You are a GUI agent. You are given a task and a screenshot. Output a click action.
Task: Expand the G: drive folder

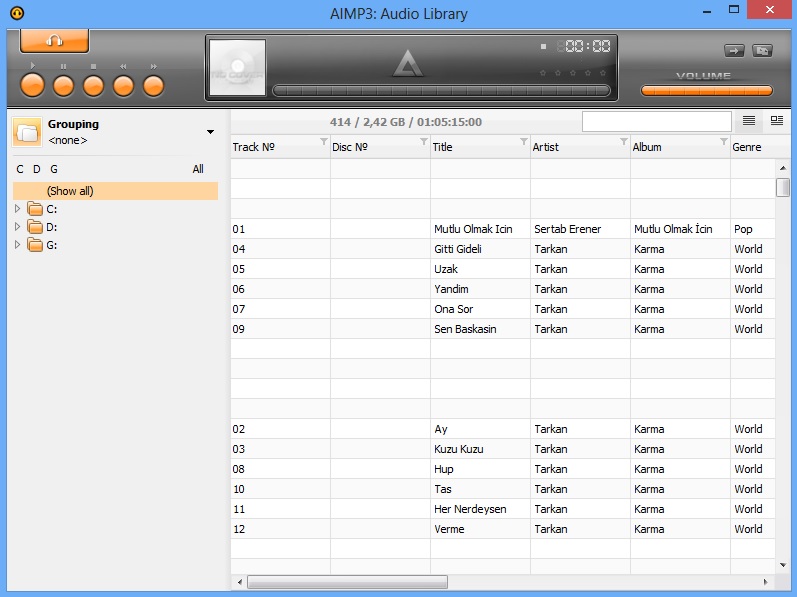pyautogui.click(x=17, y=245)
